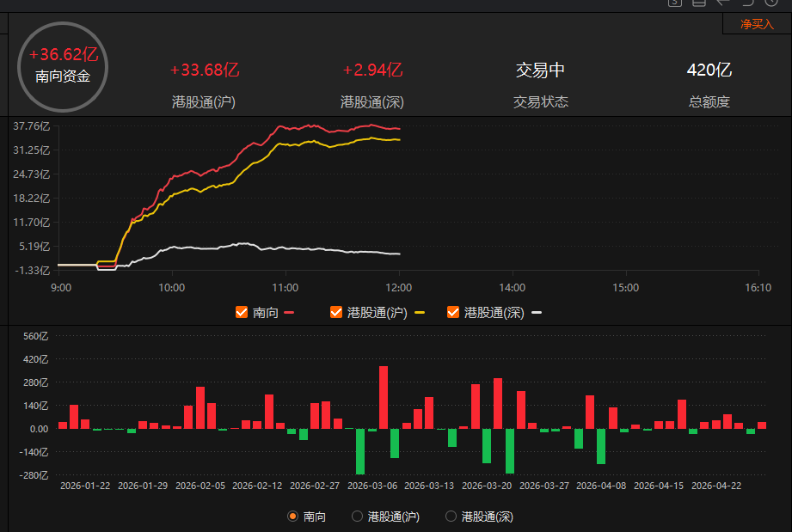Image resolution: width=792 pixels, height=532 pixels.
Task: Click the 交易中 trading status text
Action: click(x=540, y=70)
